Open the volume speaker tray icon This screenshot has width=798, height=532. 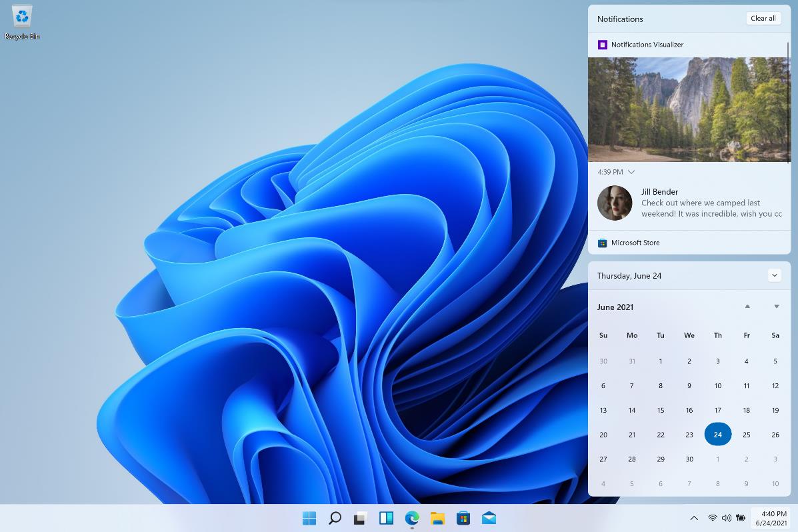(x=726, y=518)
